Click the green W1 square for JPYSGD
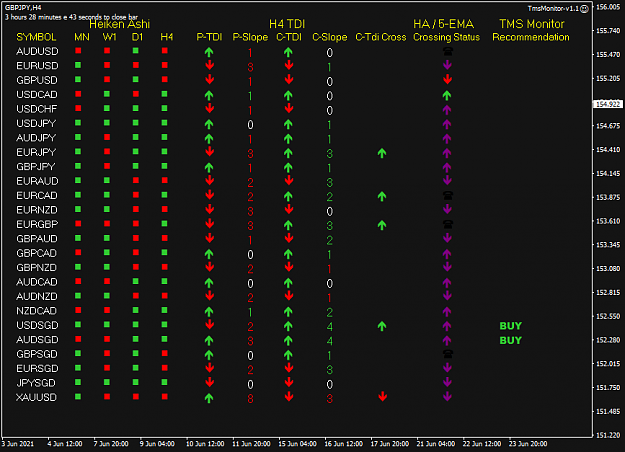 pos(107,382)
